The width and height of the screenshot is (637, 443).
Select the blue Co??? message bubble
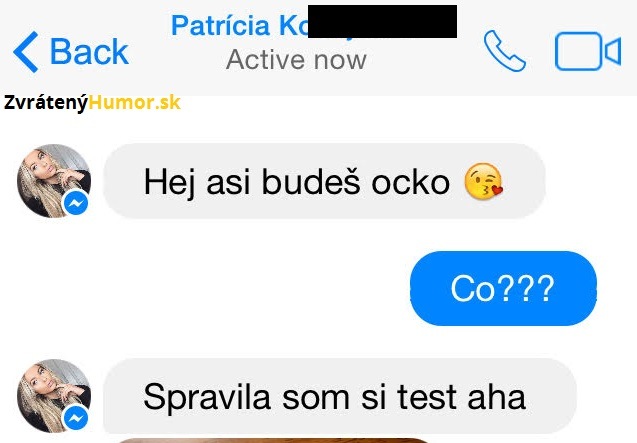coord(503,288)
